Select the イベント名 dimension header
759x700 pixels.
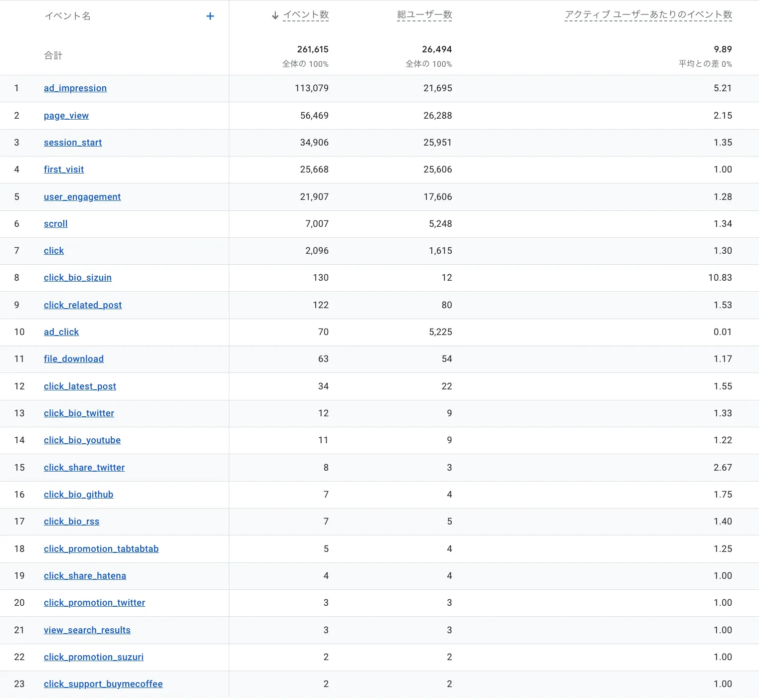point(68,16)
